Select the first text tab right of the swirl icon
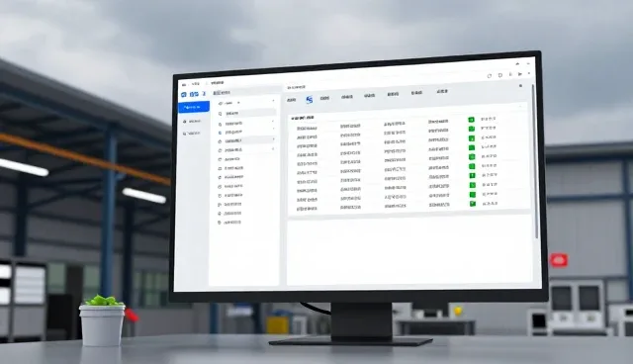The height and width of the screenshot is (364, 633). coord(324,98)
